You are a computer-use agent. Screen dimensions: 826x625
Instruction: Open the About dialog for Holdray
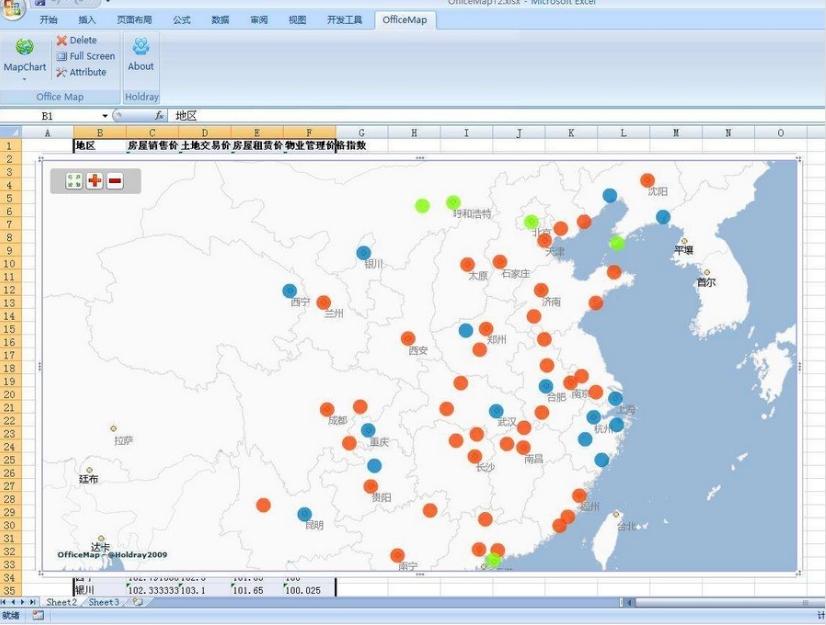(141, 54)
